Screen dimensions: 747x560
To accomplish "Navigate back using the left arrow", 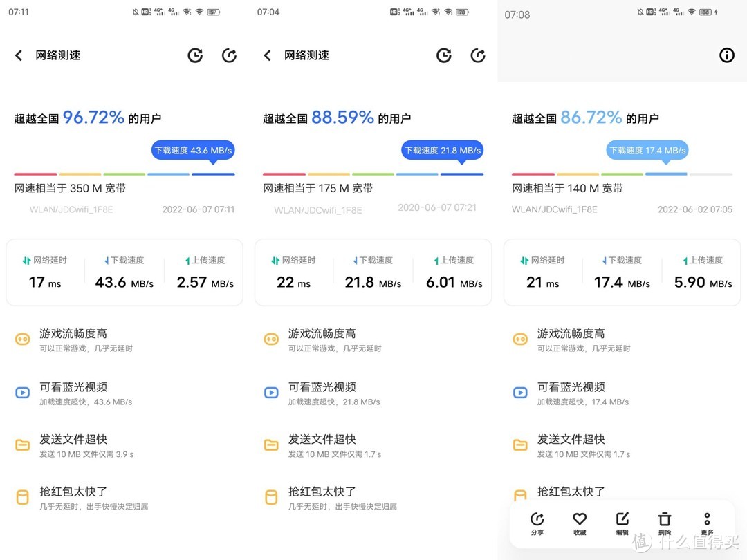I will pyautogui.click(x=18, y=55).
